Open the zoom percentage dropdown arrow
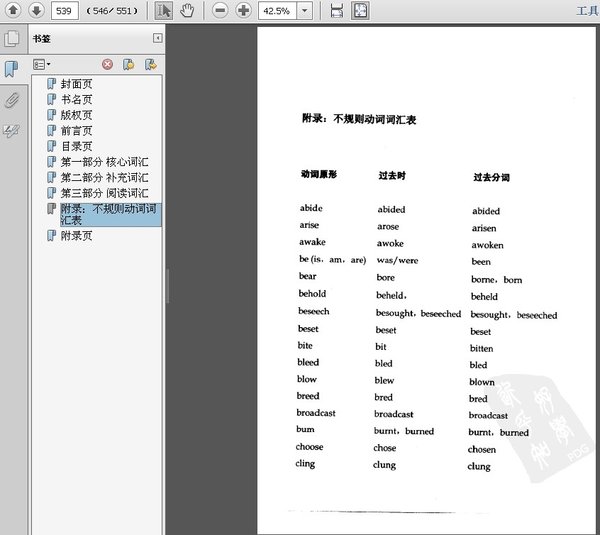Screen dimensions: 600x535 point(304,11)
